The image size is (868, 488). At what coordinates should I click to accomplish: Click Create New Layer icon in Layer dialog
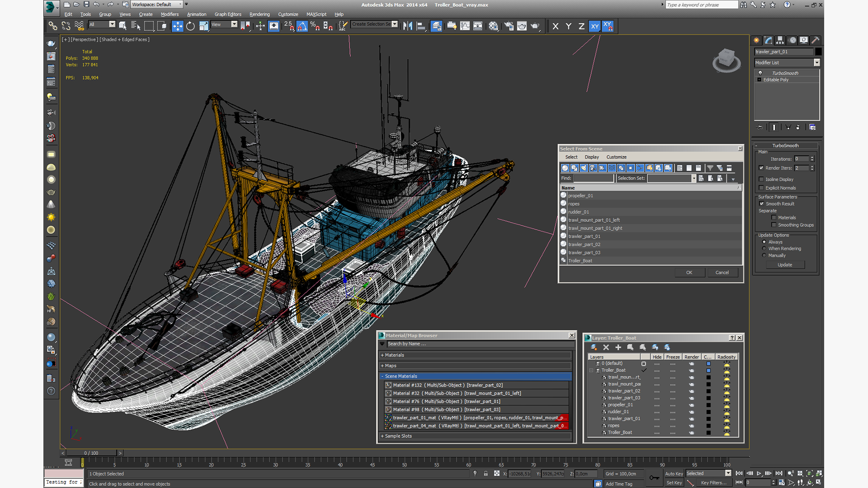tap(594, 347)
